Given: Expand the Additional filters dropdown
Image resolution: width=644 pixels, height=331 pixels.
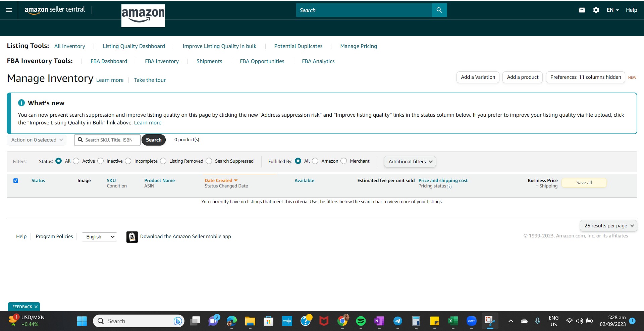Looking at the screenshot, I should point(410,162).
